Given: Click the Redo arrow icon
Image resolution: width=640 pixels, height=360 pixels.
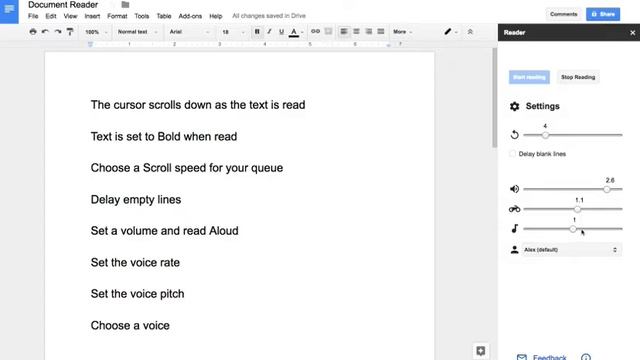Looking at the screenshot, I should tap(58, 31).
